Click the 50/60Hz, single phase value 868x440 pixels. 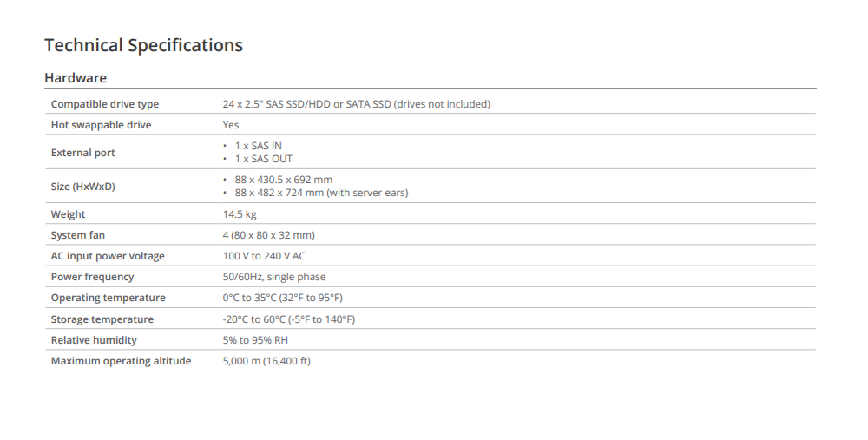tap(274, 277)
